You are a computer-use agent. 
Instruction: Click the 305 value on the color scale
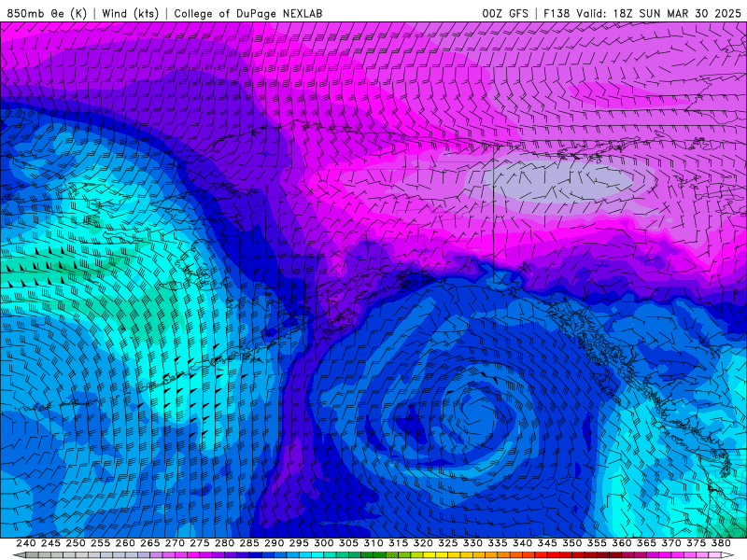[348, 543]
